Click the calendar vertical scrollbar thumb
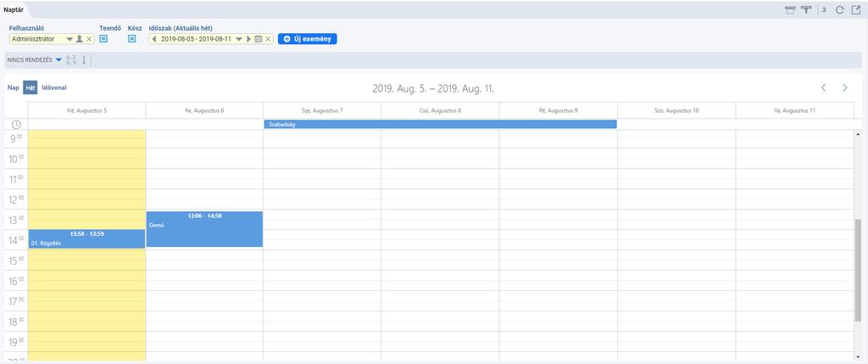Screen dimensions: 868x364 coord(858,270)
